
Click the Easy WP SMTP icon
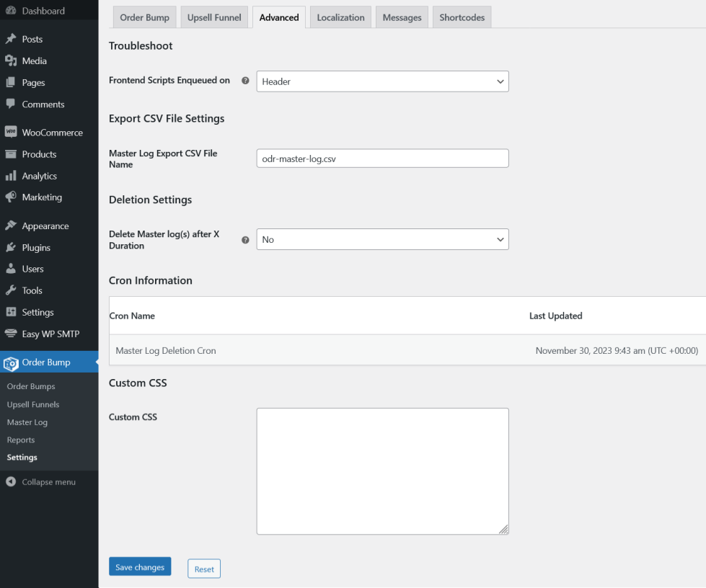click(x=11, y=334)
